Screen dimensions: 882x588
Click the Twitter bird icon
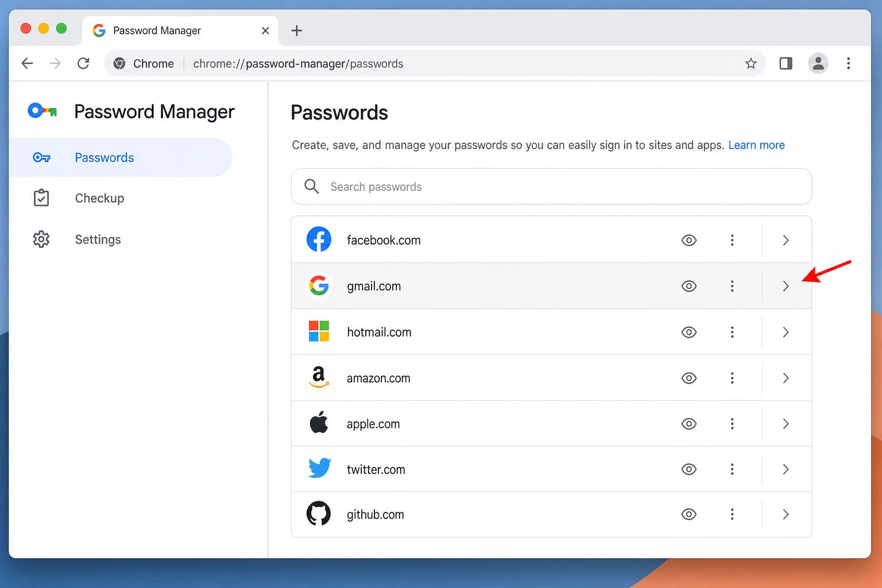(x=319, y=468)
